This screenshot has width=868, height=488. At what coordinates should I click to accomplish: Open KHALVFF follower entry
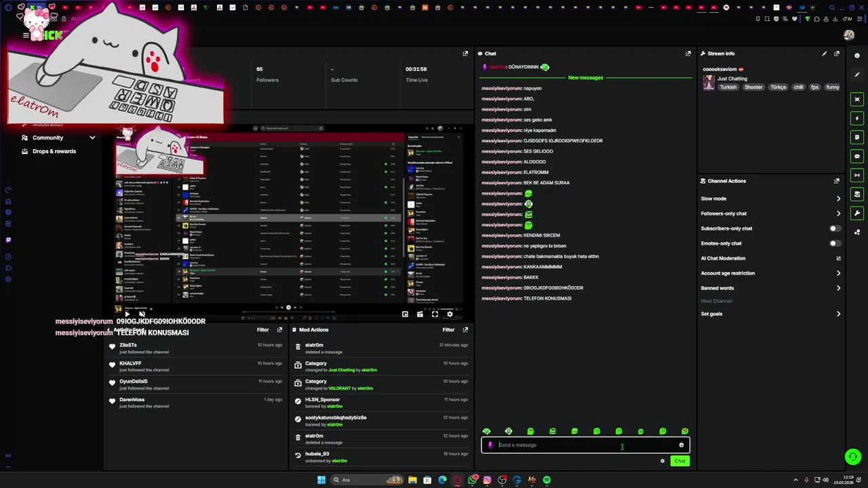point(130,363)
